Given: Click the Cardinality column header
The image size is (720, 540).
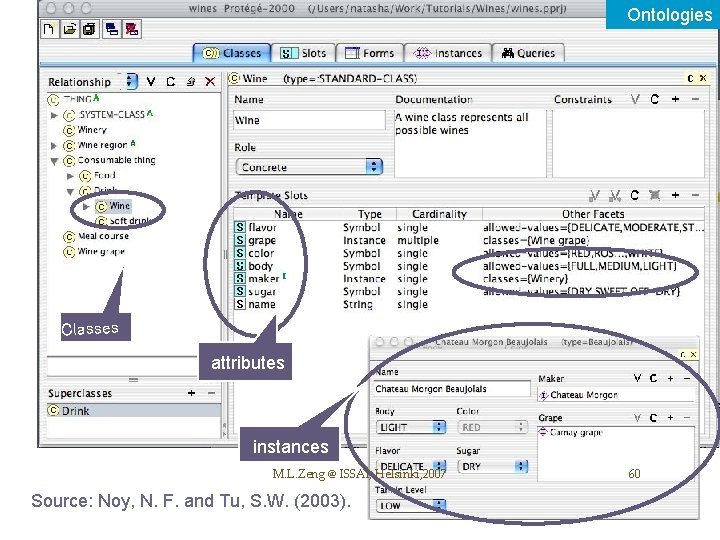Looking at the screenshot, I should coord(439,214).
